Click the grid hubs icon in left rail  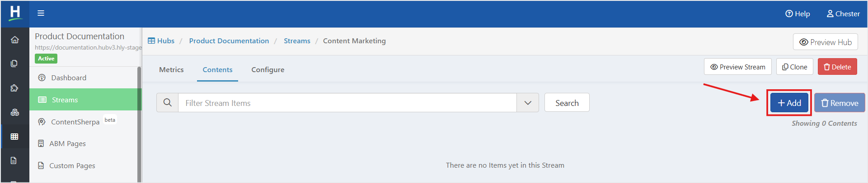(x=14, y=136)
